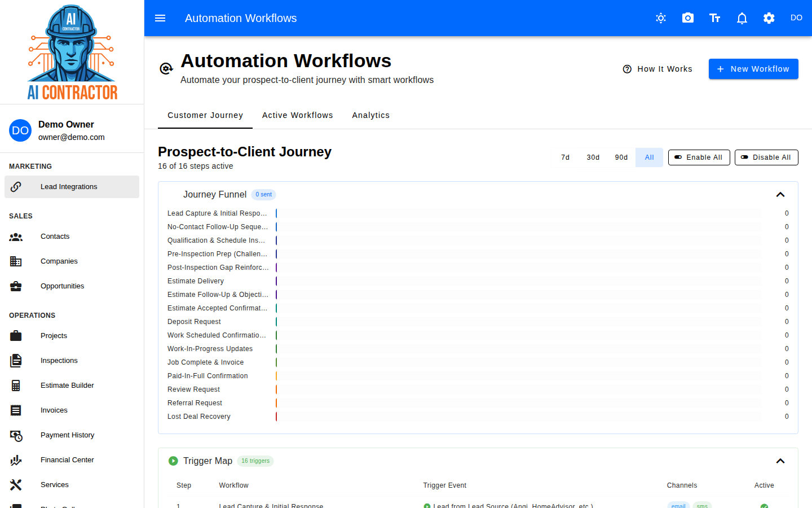The height and width of the screenshot is (508, 812).
Task: Click the automation workflow icon beside page title
Action: [x=166, y=69]
